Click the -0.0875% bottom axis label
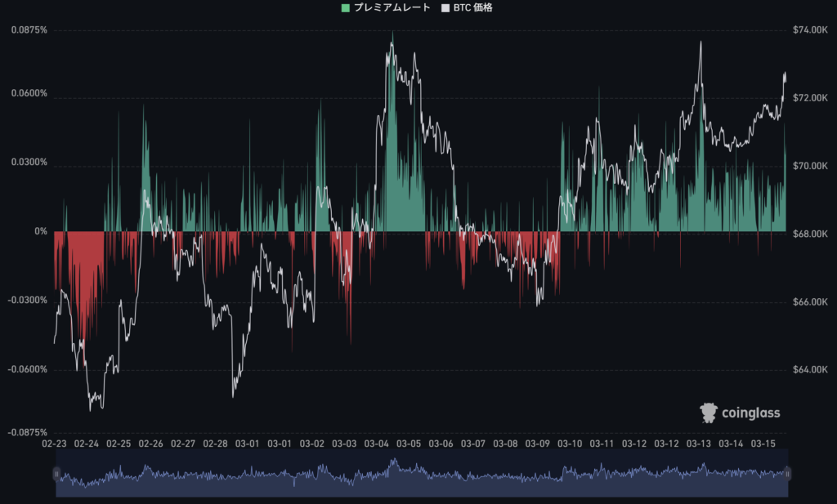 tap(29, 432)
